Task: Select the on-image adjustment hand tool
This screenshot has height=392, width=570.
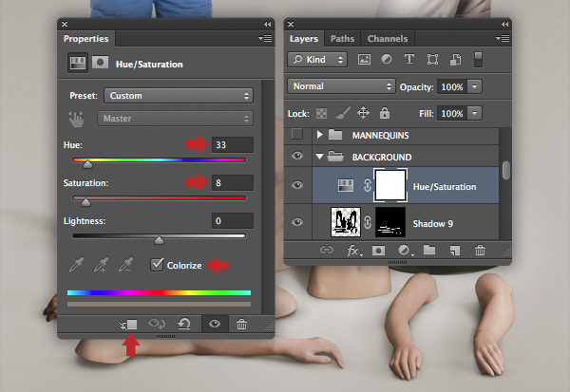Action: pyautogui.click(x=77, y=119)
